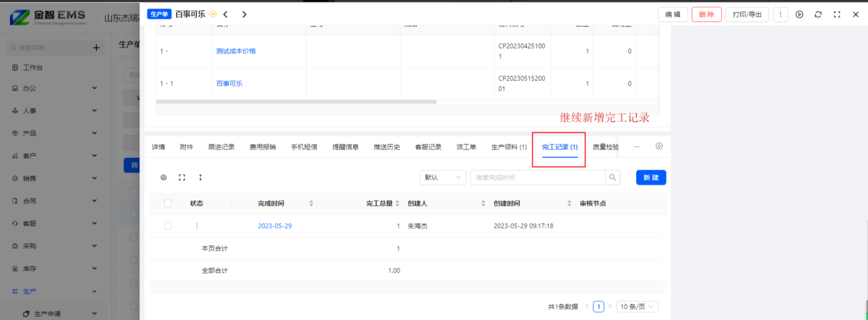Select the 完工记录 (1) tab
This screenshot has width=868, height=320.
pyautogui.click(x=560, y=147)
